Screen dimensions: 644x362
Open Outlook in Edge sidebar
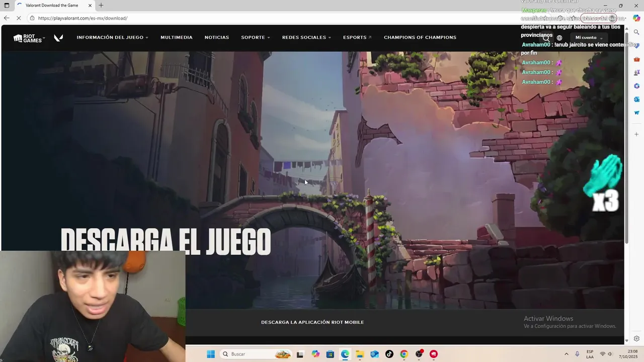click(x=636, y=99)
